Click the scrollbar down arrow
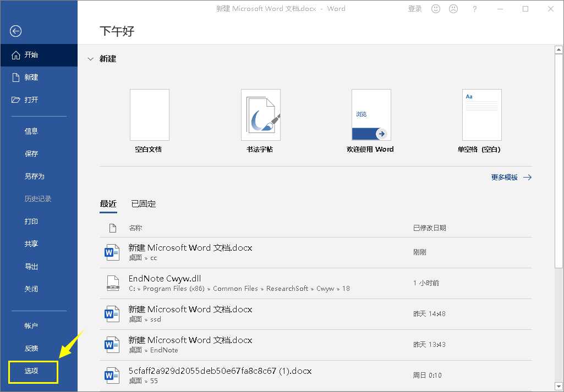Screen dimensions: 564x392 558,387
